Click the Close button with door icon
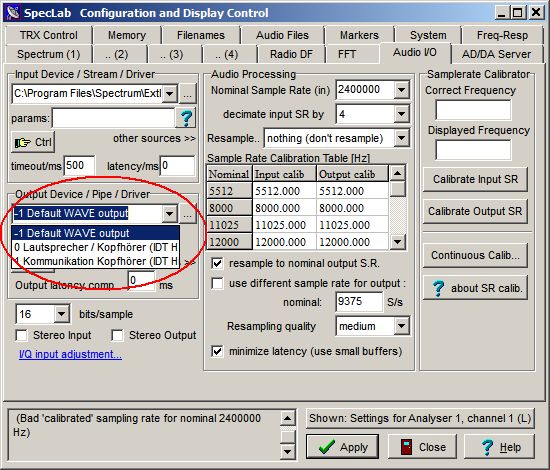550x470 pixels. click(x=423, y=447)
